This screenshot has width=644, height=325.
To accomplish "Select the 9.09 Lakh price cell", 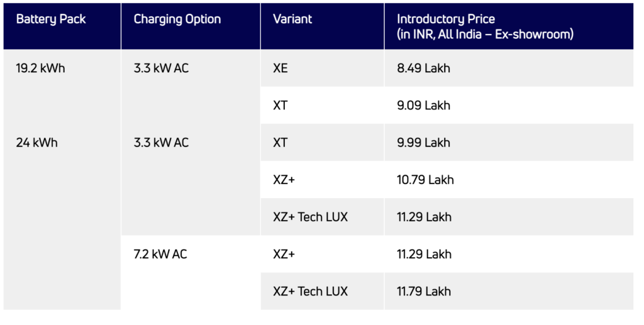I will [x=424, y=106].
